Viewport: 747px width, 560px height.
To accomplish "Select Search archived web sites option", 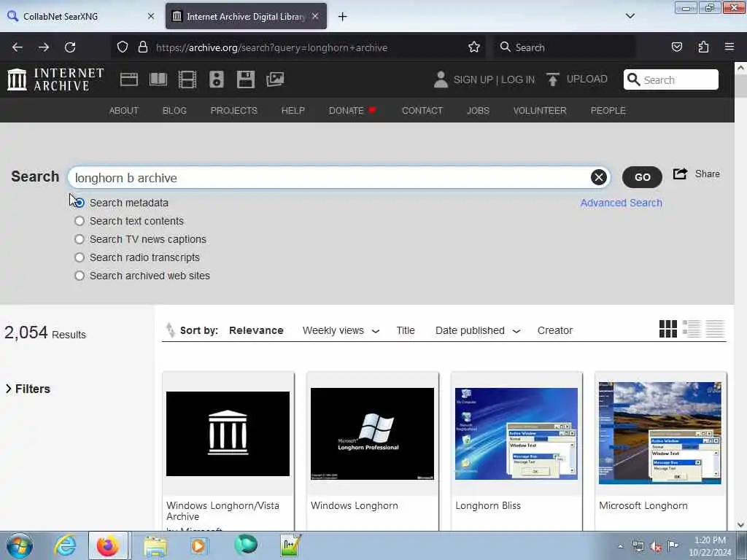I will [x=80, y=276].
